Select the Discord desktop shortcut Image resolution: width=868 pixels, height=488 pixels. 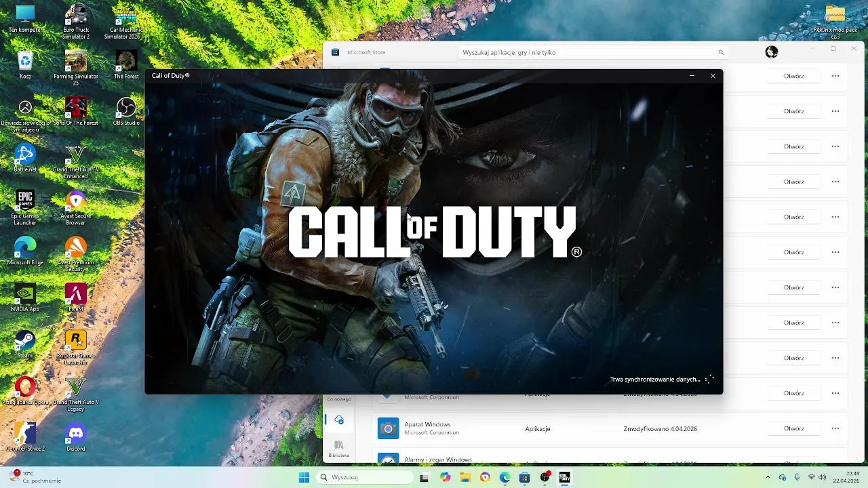[x=76, y=437]
